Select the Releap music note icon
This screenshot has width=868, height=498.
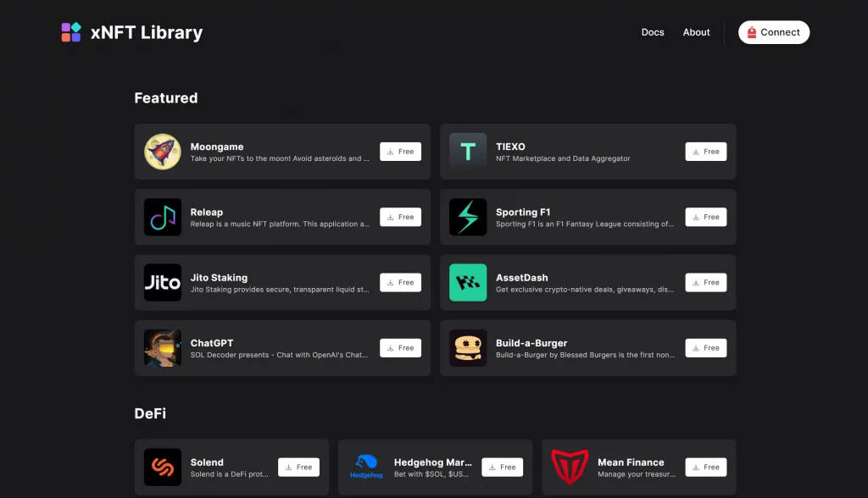click(162, 217)
